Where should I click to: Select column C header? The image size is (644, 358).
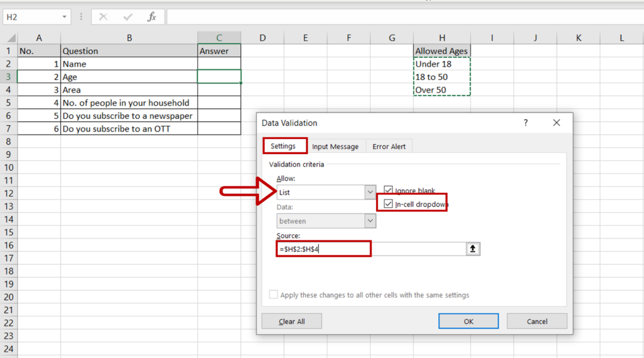(x=219, y=38)
